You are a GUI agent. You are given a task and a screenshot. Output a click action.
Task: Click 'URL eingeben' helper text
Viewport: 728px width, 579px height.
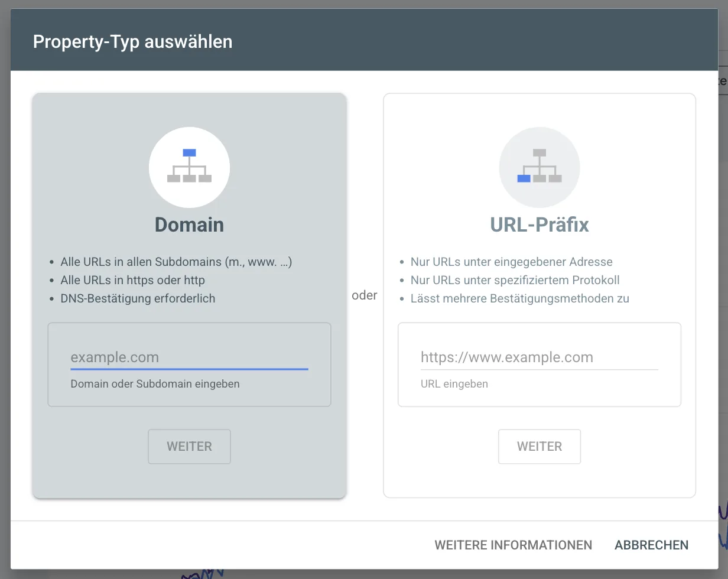pos(454,384)
